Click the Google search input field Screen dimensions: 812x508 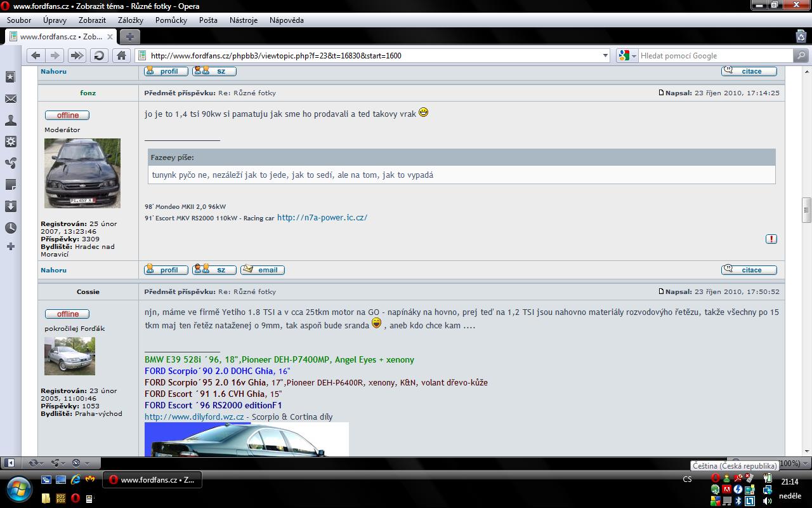coord(714,56)
